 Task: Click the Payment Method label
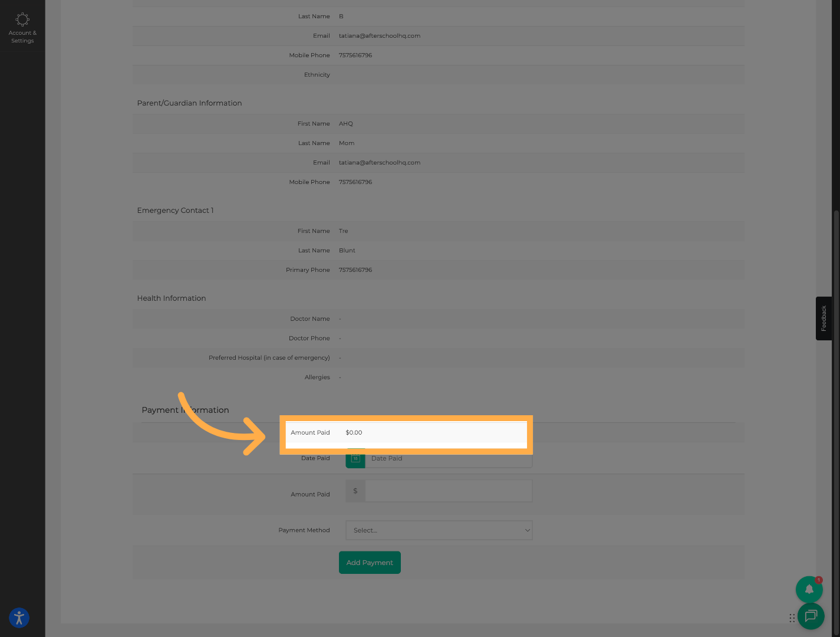[x=304, y=530]
